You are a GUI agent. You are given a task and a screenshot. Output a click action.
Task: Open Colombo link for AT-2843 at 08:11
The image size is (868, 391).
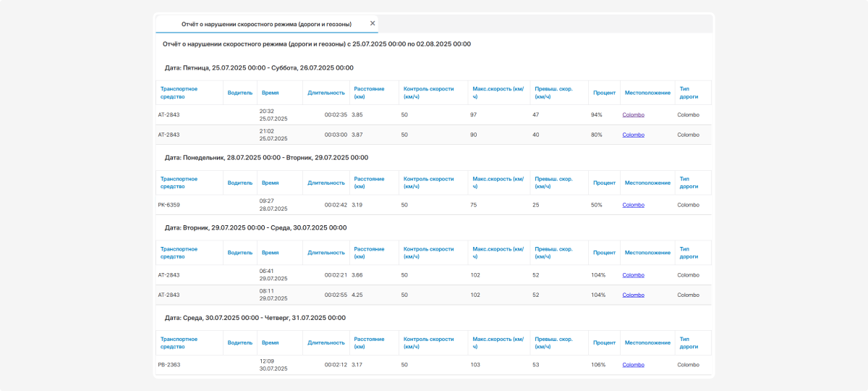pos(633,295)
